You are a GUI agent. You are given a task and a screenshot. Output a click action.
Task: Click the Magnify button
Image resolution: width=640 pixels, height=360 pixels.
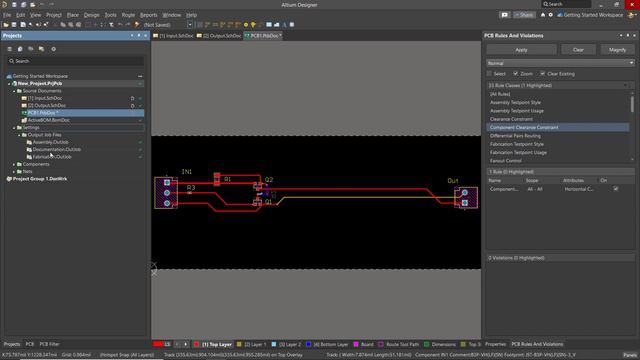coord(617,49)
